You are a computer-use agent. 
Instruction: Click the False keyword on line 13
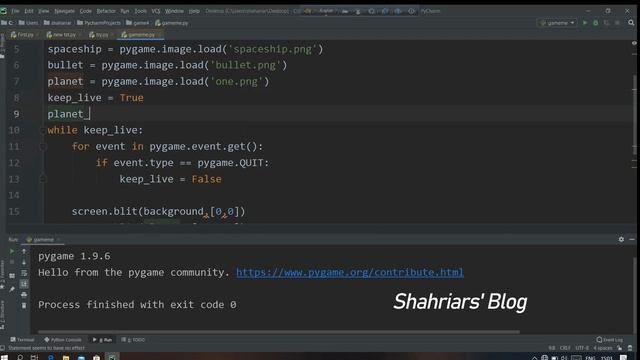(207, 179)
